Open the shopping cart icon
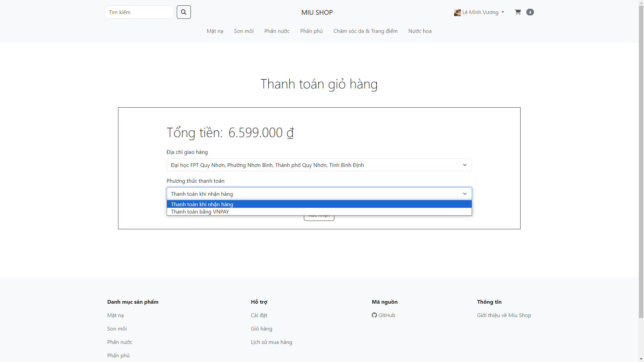Viewport: 644px width, 362px height. (x=518, y=12)
